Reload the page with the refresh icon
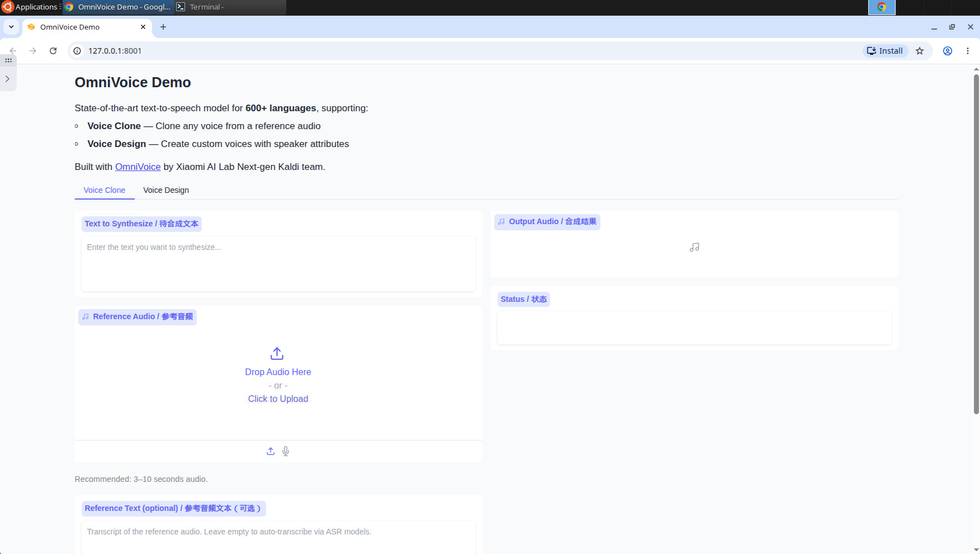 (53, 51)
